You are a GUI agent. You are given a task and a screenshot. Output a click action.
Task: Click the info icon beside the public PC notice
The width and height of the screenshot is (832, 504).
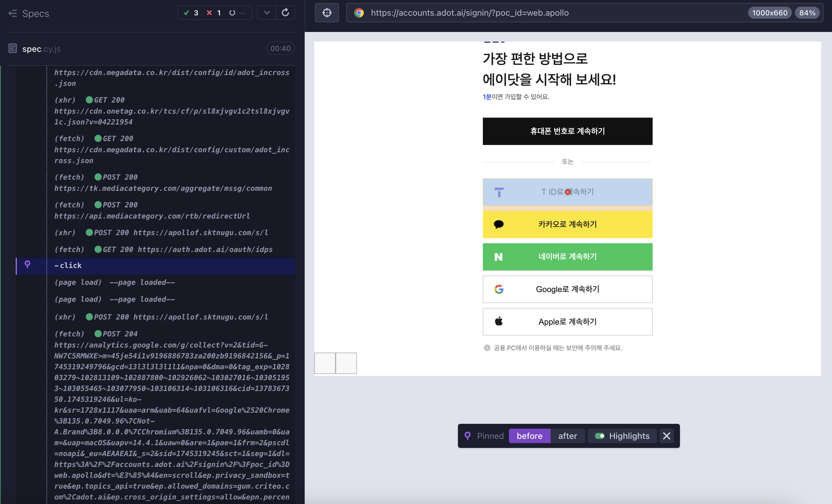point(487,348)
